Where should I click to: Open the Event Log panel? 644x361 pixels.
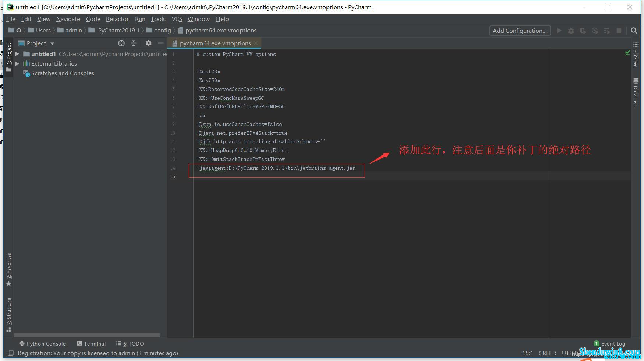609,344
